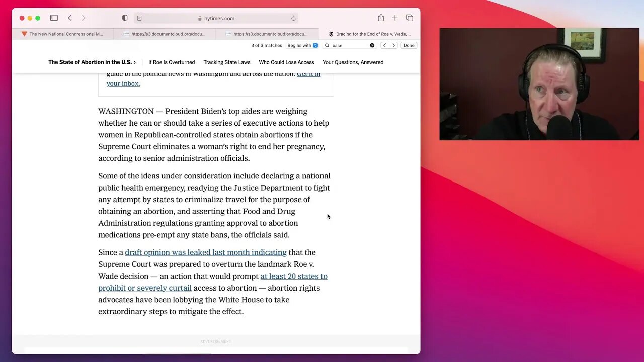Clear the find field with the x icon
Image resolution: width=644 pixels, height=362 pixels.
pyautogui.click(x=372, y=45)
